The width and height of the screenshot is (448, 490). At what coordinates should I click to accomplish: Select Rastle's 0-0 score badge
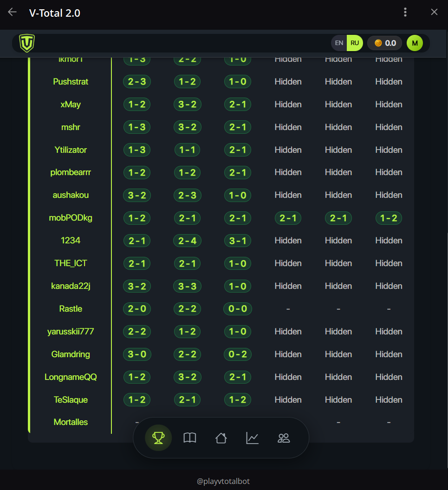(238, 309)
